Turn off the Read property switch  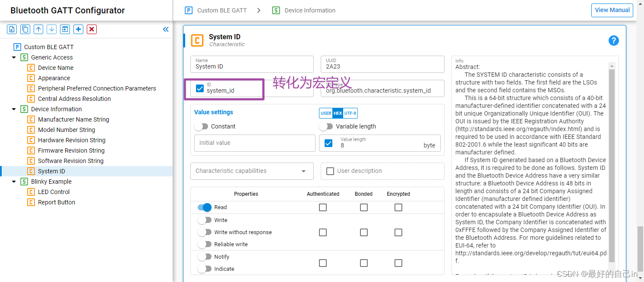pyautogui.click(x=205, y=207)
